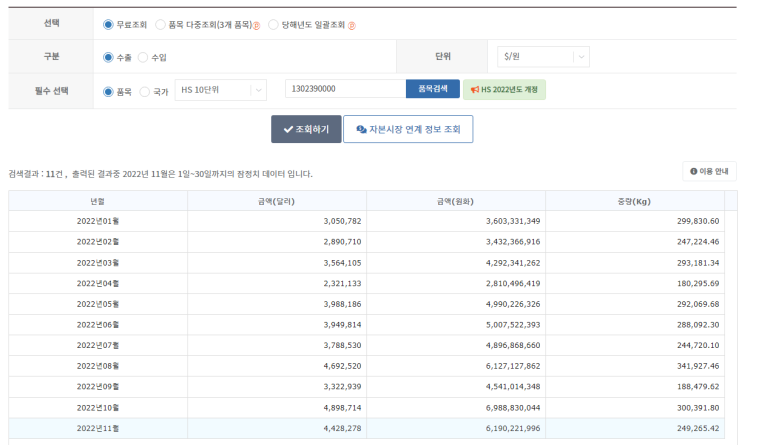
Task: Click weight value 247,224.46
Action: [698, 242]
